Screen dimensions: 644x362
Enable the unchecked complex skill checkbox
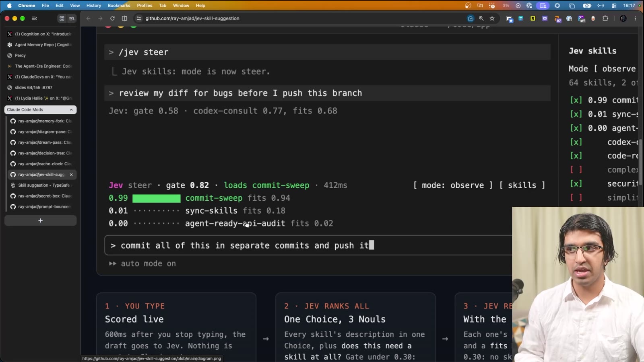(x=576, y=170)
